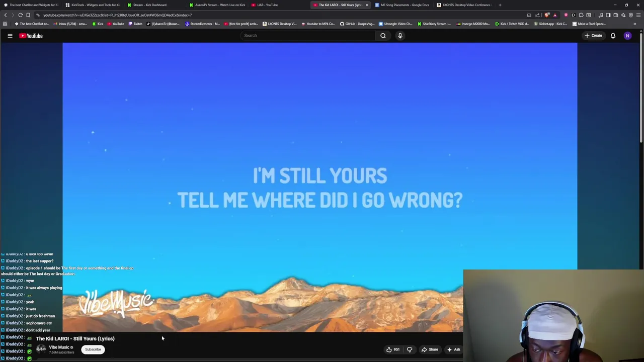644x362 pixels.
Task: Subscribe to Vibe Music channel
Action: click(93, 349)
